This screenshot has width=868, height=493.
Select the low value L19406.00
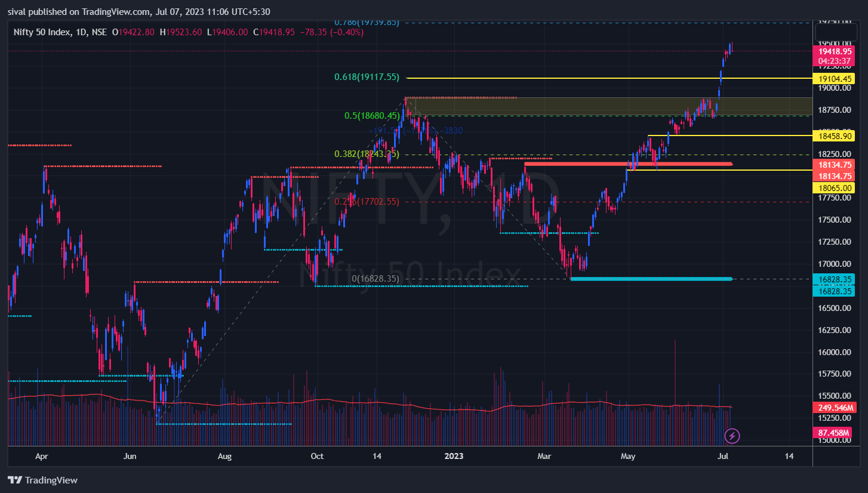[x=227, y=32]
